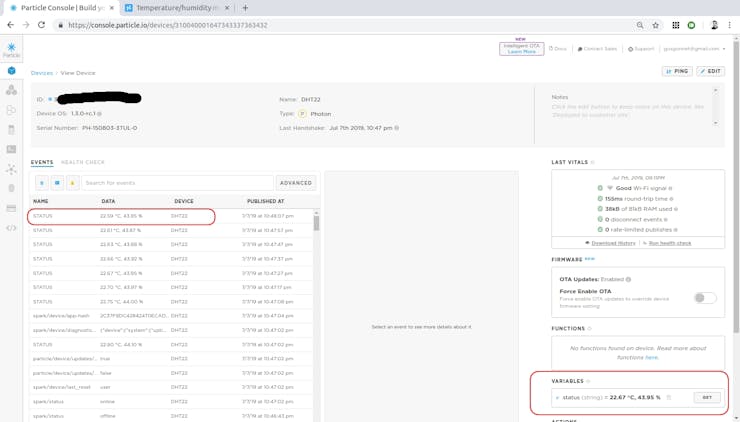The height and width of the screenshot is (422, 740).
Task: Open the Billing card icon in sidebar
Action: pos(11,208)
